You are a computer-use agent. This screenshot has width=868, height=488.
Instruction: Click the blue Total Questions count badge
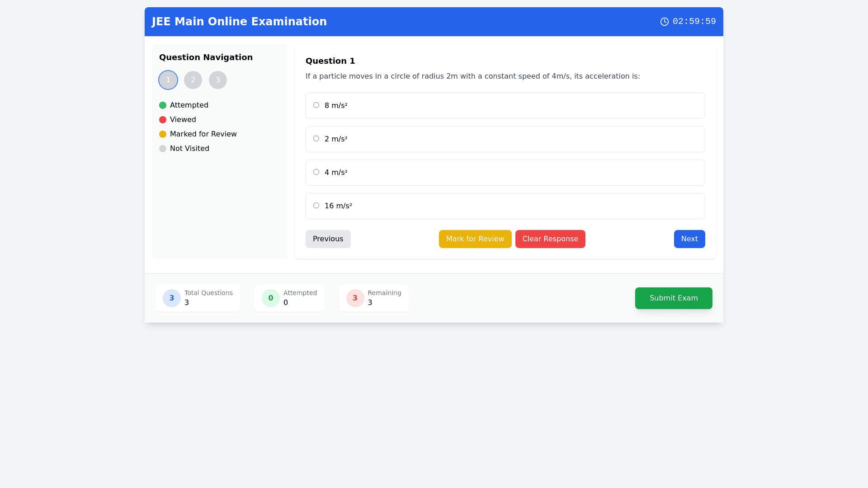[x=171, y=298]
